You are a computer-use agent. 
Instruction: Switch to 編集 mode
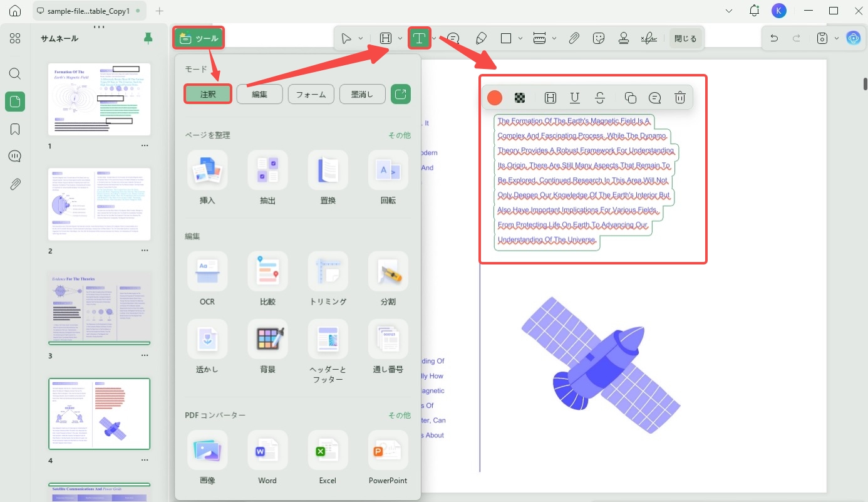(x=259, y=94)
